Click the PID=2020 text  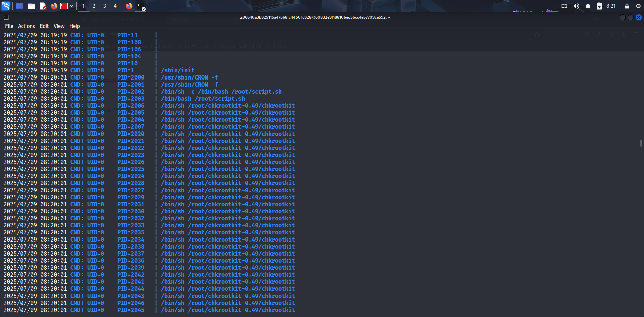(131, 134)
